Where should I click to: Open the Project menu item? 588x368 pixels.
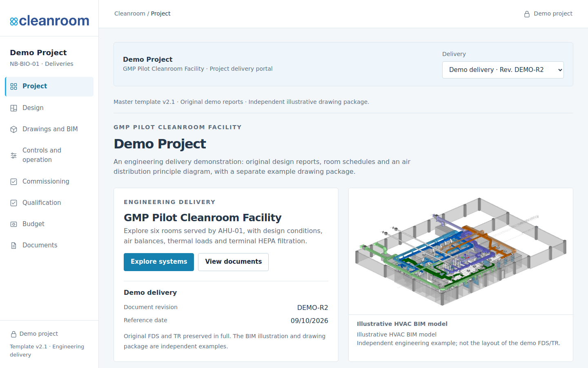click(x=49, y=87)
